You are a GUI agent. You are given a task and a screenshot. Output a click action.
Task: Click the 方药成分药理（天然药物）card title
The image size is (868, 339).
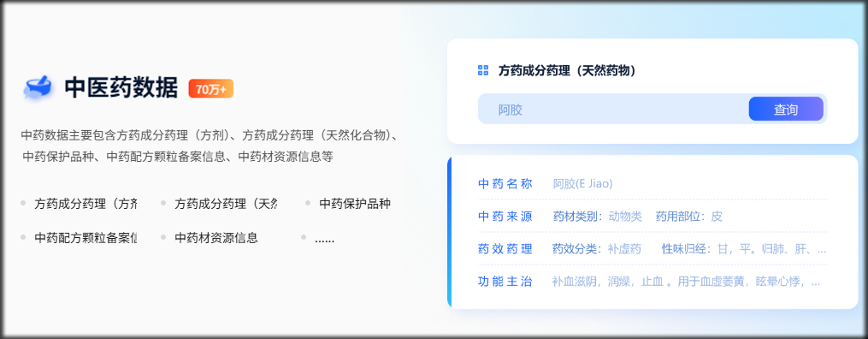tap(567, 70)
